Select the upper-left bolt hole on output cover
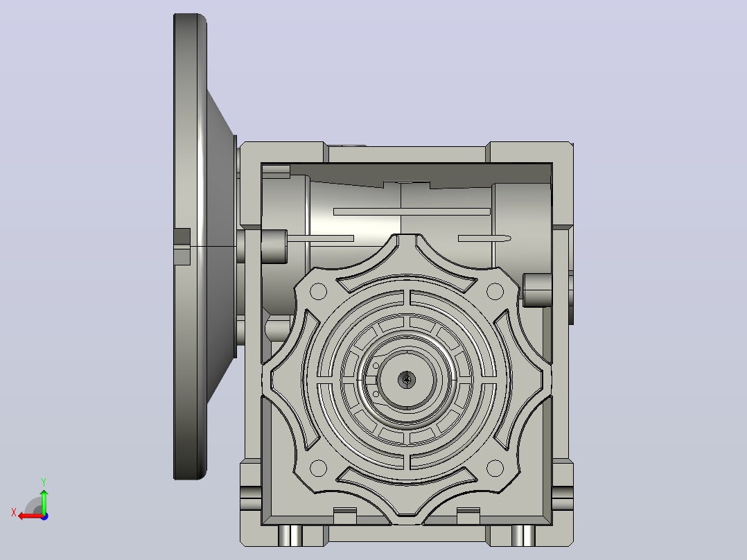 [318, 291]
